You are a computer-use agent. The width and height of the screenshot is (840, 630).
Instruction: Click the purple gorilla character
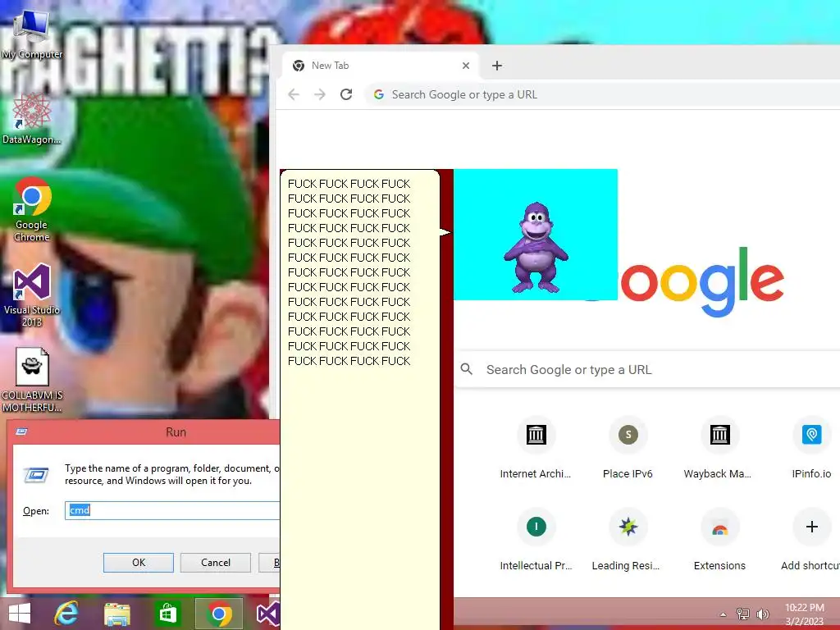(536, 248)
